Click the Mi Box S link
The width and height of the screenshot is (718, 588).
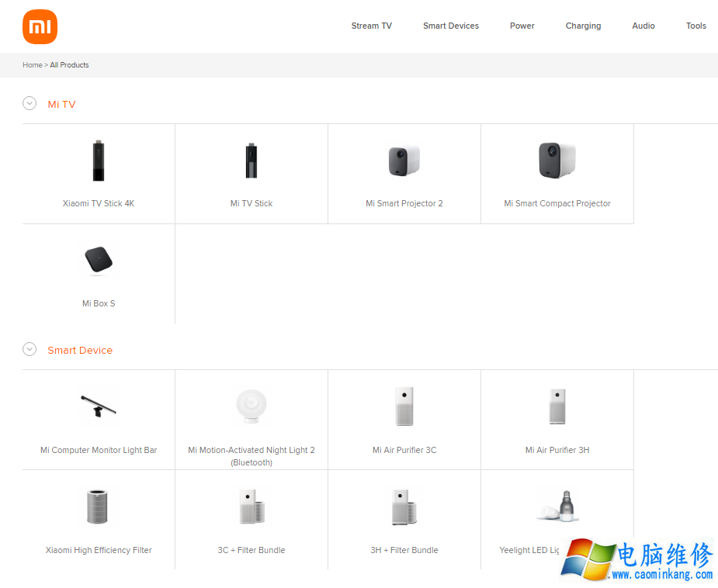(99, 303)
